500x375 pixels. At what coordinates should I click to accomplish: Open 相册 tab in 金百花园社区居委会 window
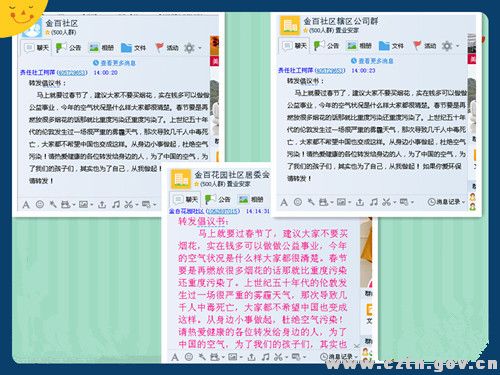[x=251, y=199]
